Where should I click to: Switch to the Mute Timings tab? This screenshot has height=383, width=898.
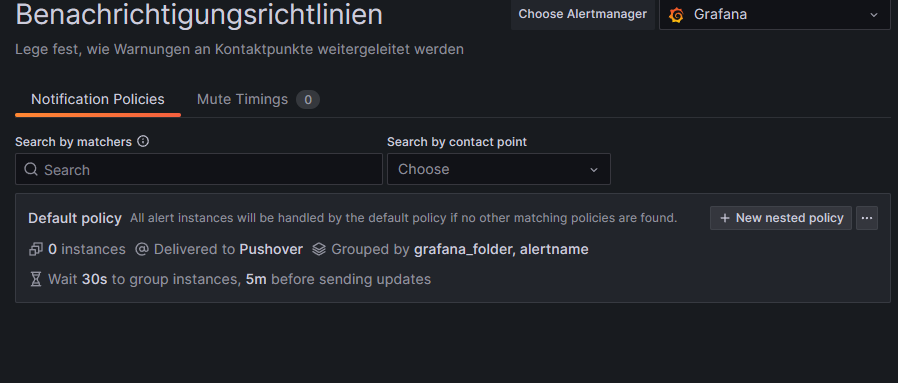click(242, 99)
